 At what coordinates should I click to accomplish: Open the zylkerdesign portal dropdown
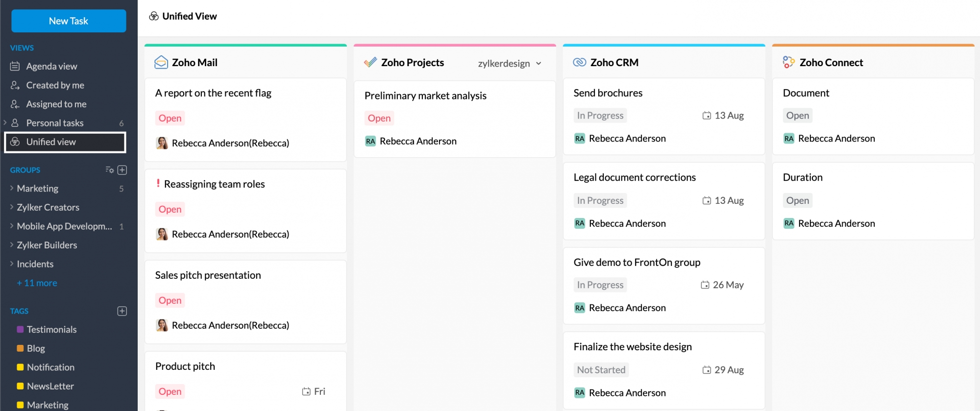click(x=510, y=63)
